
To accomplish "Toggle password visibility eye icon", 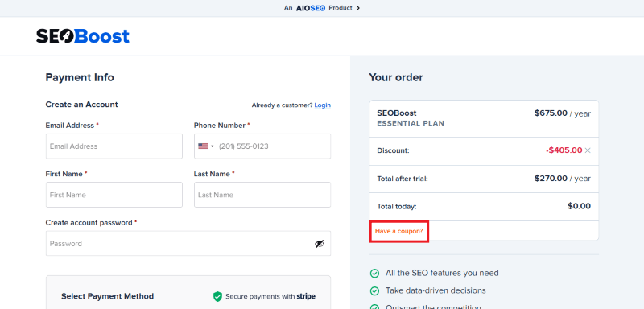I will coord(320,244).
